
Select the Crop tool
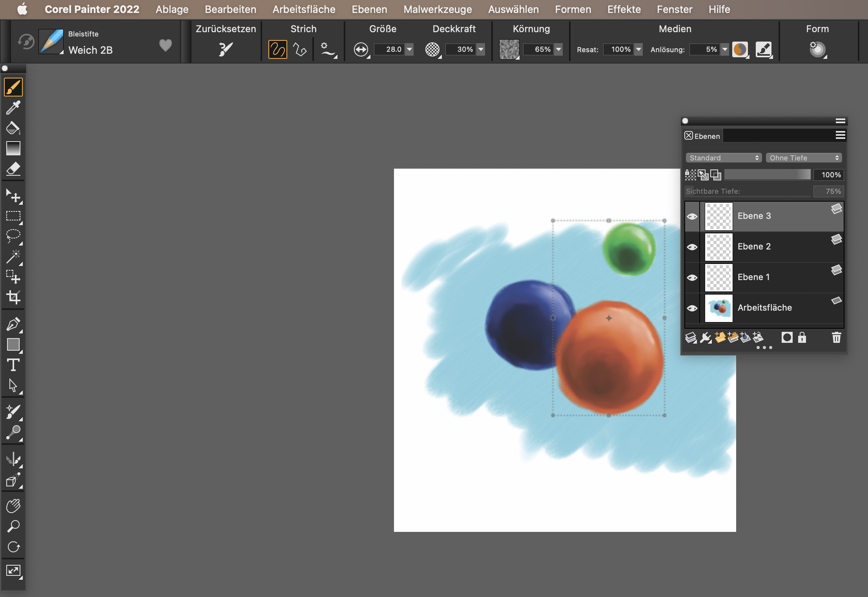click(x=13, y=297)
